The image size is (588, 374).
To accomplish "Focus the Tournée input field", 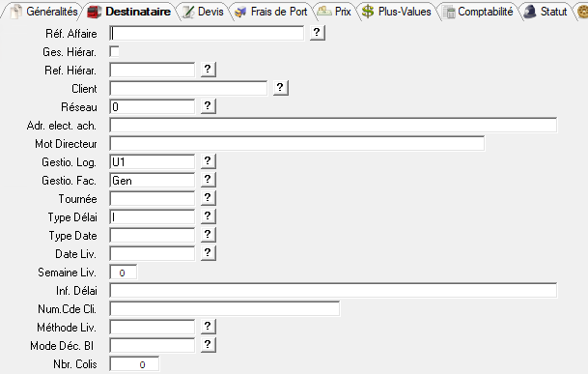I will pyautogui.click(x=153, y=199).
